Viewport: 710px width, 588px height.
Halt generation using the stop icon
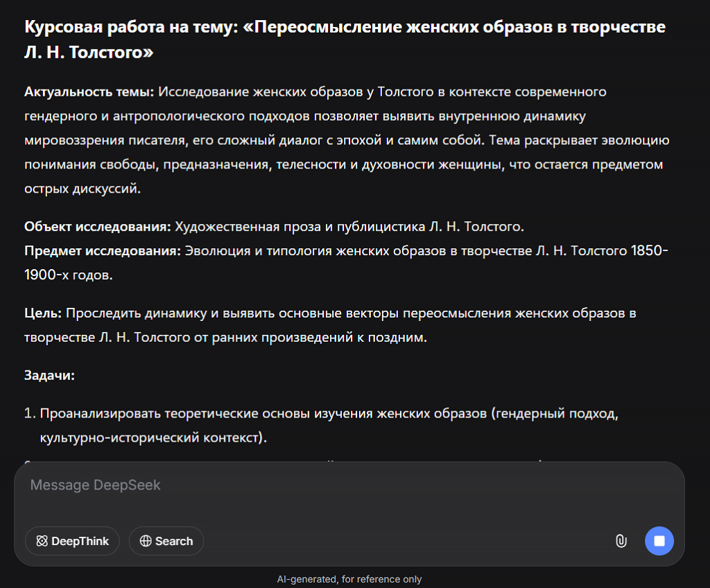click(659, 541)
